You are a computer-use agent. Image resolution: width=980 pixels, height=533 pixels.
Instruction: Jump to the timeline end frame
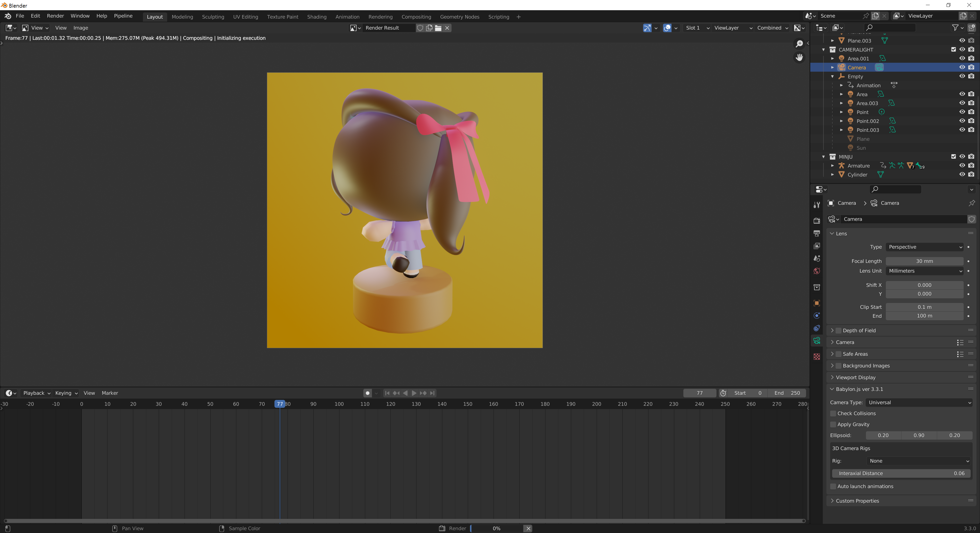coord(432,393)
